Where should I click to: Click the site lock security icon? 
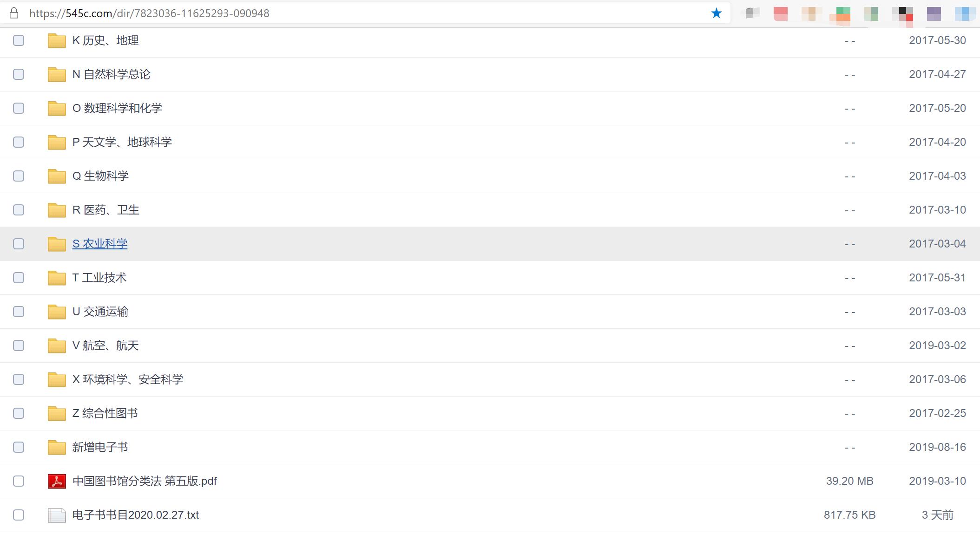pos(14,13)
